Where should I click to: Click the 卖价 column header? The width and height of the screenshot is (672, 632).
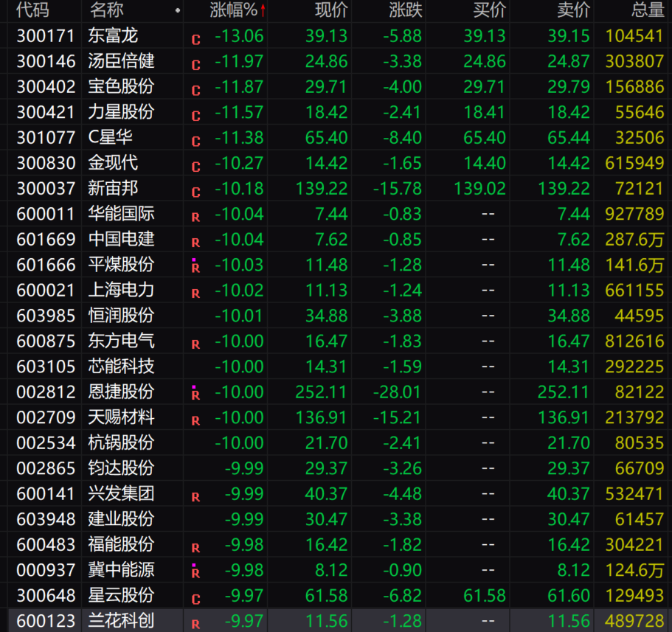573,10
